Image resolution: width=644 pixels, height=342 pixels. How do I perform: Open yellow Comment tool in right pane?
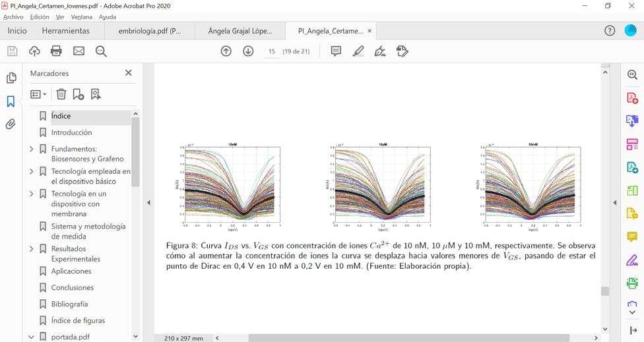tap(633, 237)
